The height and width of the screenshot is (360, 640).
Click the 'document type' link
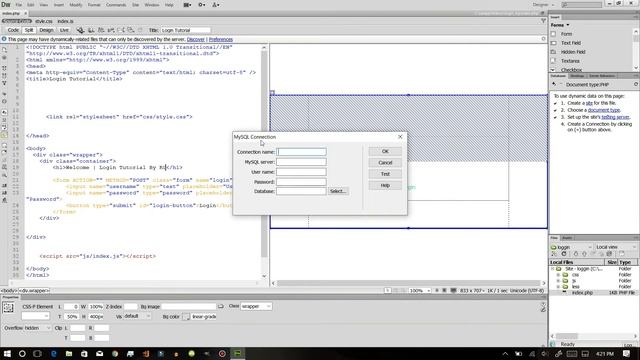coord(604,110)
